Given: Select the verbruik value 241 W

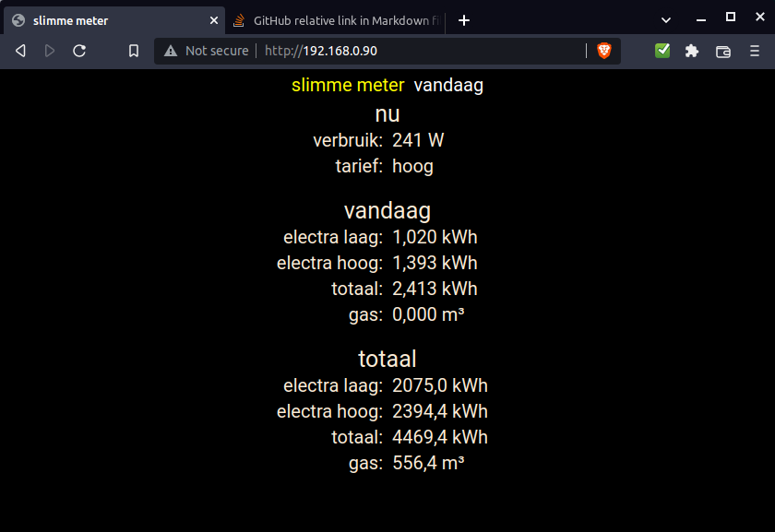Looking at the screenshot, I should tap(418, 140).
